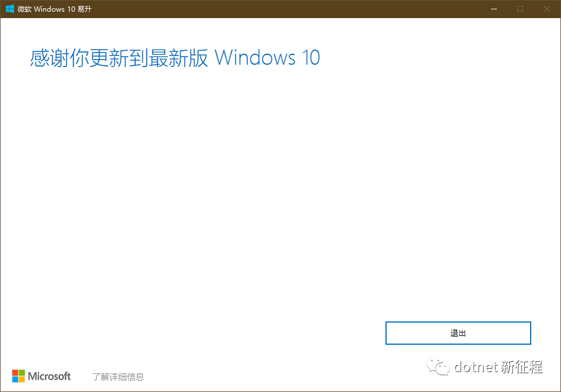
Task: Close the Windows 10 易升 window
Action: click(x=547, y=9)
